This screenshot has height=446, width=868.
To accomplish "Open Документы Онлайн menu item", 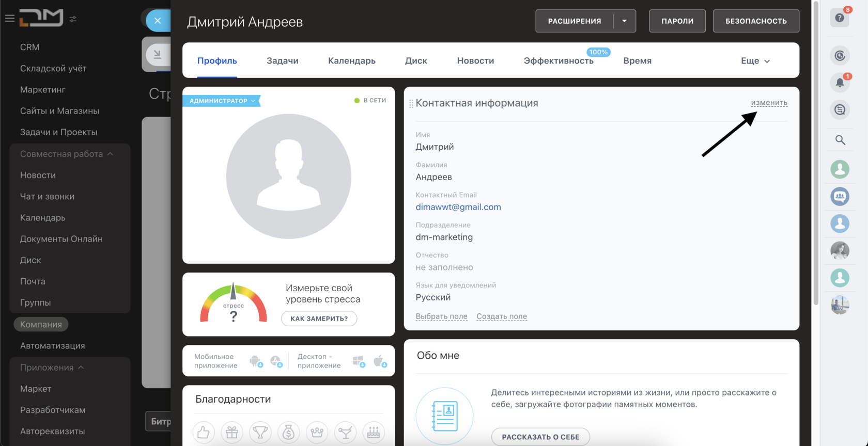I will pos(61,239).
